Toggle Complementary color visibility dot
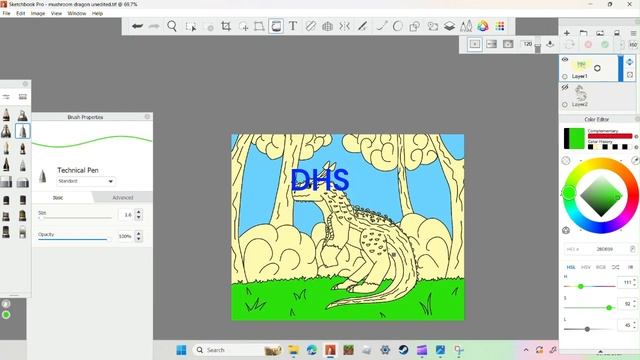The image size is (640, 360). tap(636, 136)
